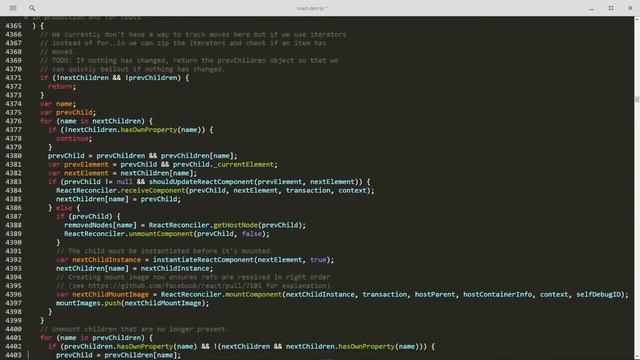
Task: Click '_currentElement' property
Action: pos(243,164)
